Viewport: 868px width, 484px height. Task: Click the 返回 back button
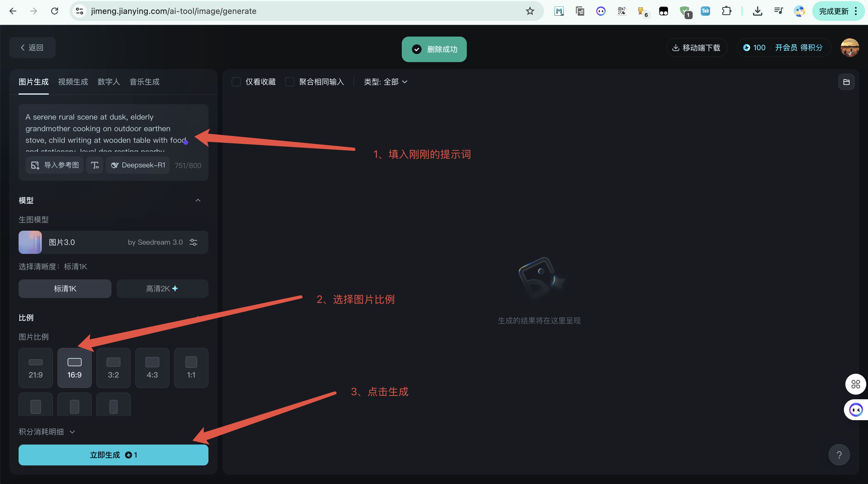(x=32, y=48)
